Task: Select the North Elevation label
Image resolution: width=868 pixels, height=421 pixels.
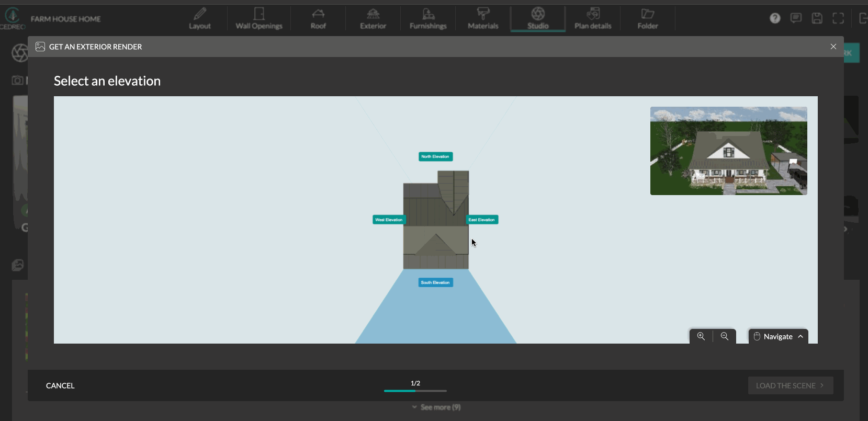Action: pyautogui.click(x=436, y=156)
